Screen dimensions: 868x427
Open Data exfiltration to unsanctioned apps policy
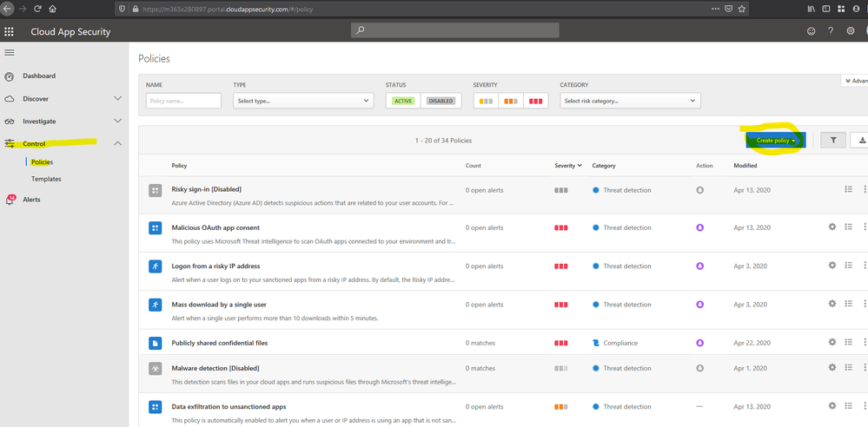[229, 406]
